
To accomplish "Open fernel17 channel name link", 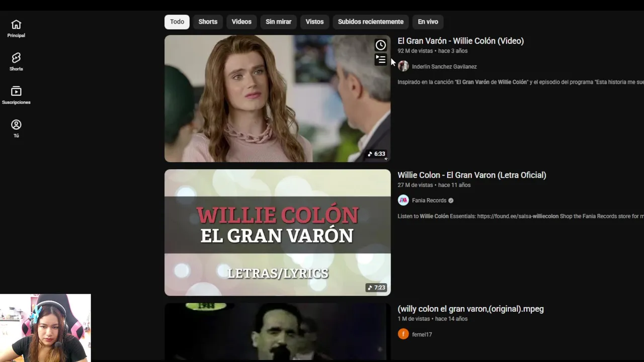I will pyautogui.click(x=422, y=334).
